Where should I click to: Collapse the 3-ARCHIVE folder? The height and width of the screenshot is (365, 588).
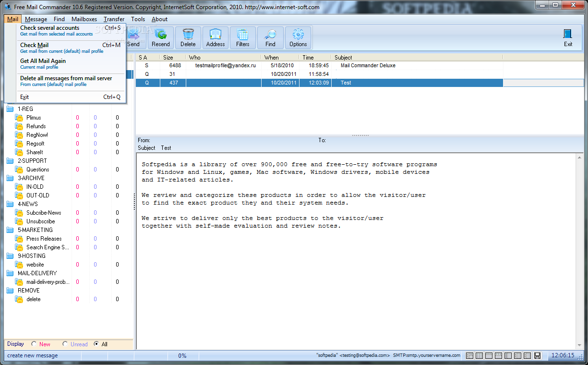pos(10,178)
